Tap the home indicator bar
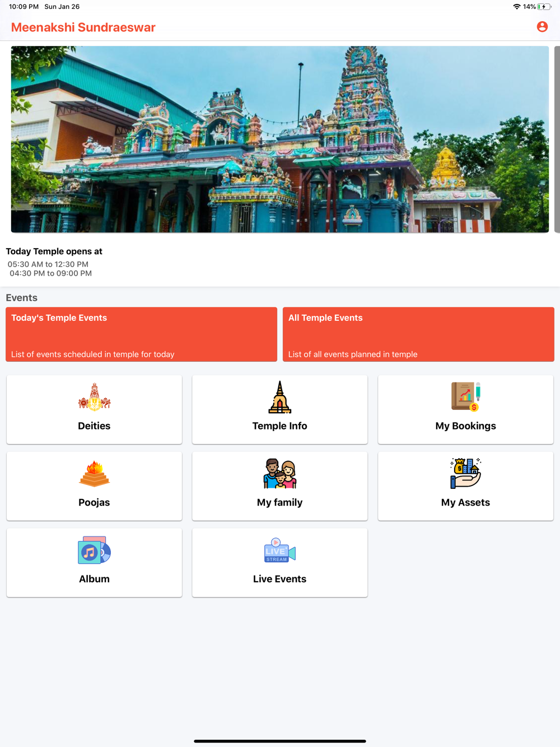 click(x=280, y=741)
